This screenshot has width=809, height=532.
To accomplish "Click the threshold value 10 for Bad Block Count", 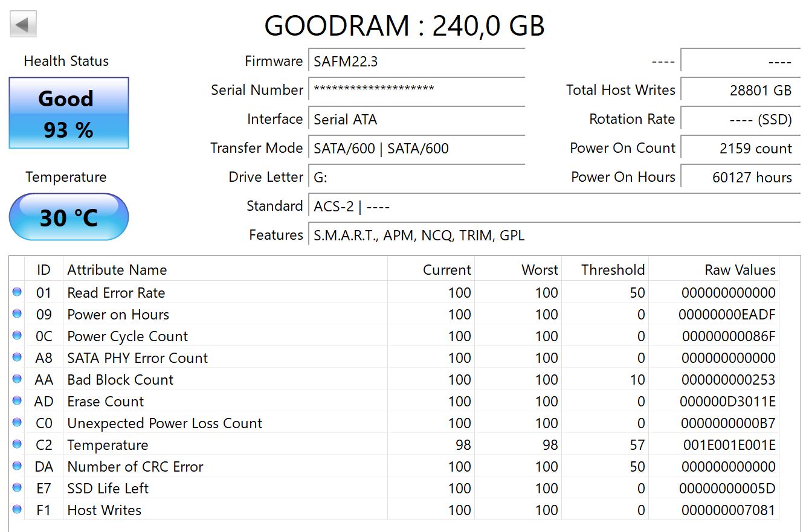I will pos(637,380).
